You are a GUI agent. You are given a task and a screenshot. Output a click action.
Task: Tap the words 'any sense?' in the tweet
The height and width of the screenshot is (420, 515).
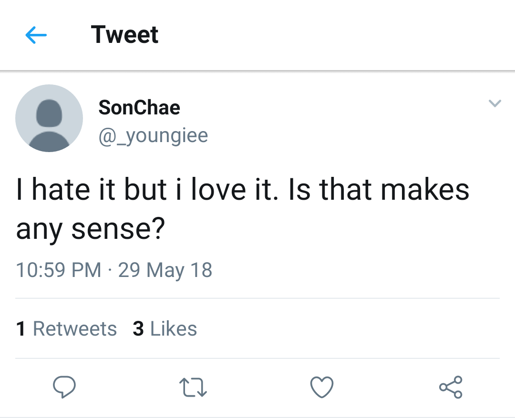(x=91, y=230)
